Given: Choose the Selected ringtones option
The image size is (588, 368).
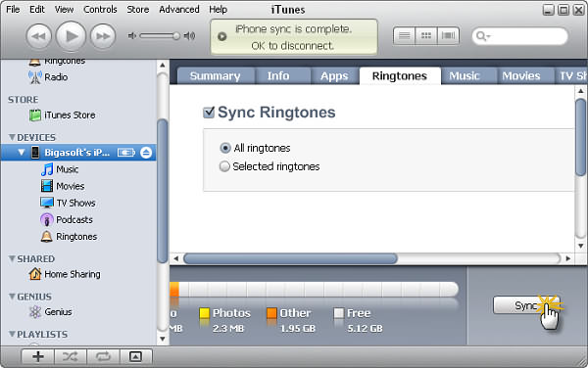Looking at the screenshot, I should click(x=224, y=166).
